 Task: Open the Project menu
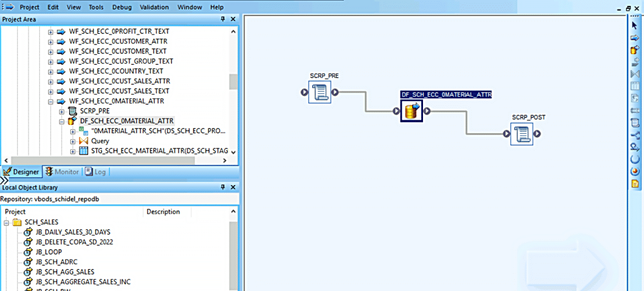click(30, 7)
